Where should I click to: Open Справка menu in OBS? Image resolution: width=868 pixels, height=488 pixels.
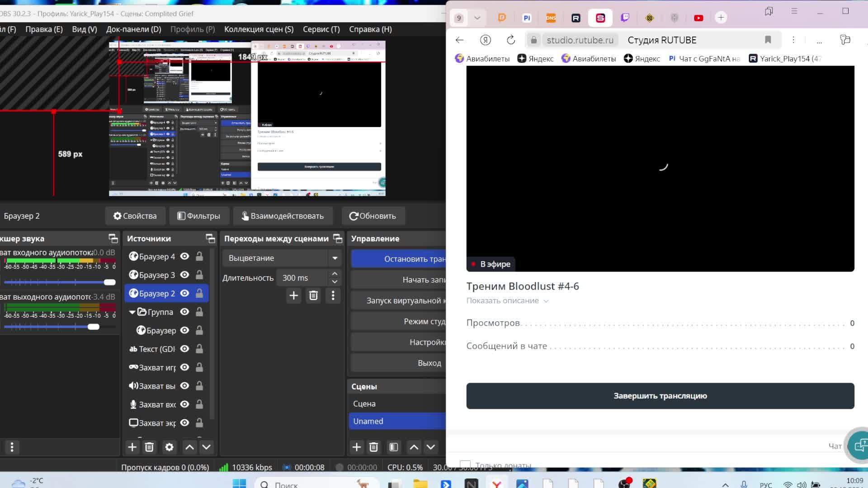(371, 29)
